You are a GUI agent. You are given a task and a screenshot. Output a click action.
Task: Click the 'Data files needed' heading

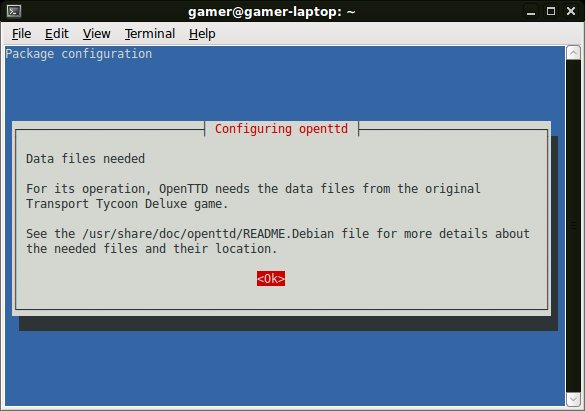85,159
